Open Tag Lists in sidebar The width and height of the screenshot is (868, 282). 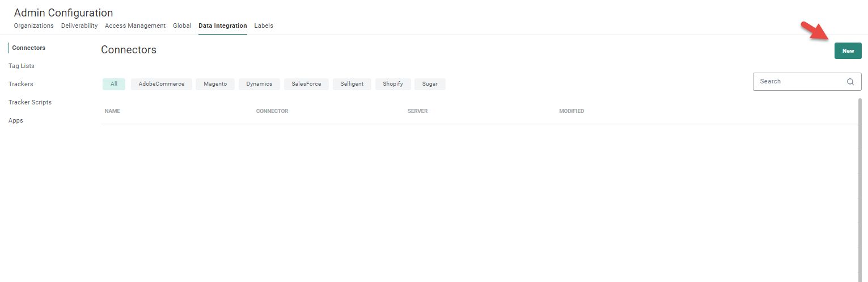click(x=22, y=66)
